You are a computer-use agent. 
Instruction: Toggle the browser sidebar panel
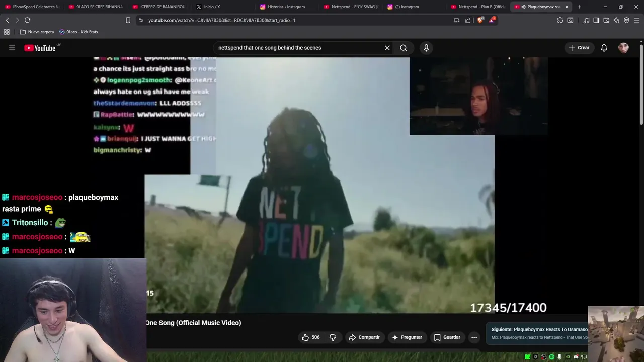click(596, 20)
